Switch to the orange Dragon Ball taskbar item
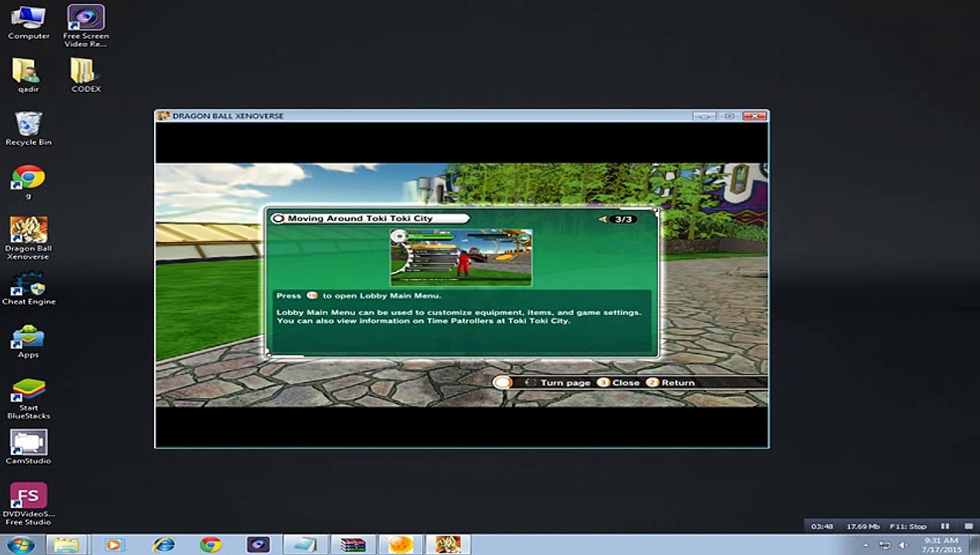 (401, 544)
